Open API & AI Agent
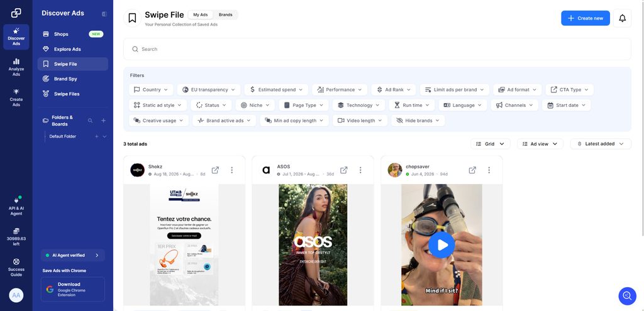Viewport: 644px width, 311px height. (x=16, y=206)
